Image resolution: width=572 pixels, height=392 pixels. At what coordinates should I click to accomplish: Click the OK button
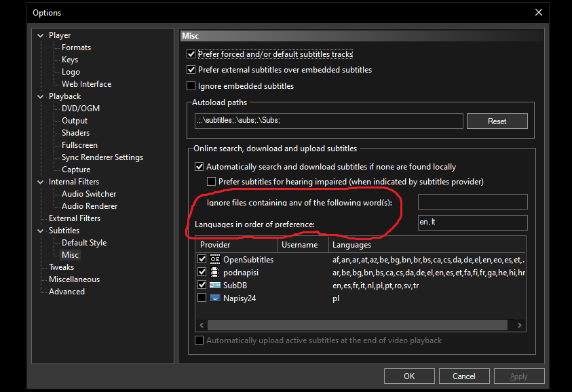point(409,376)
